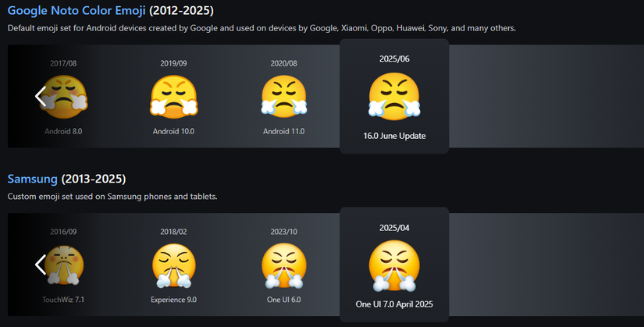Select the Android 8.0 emoji from 2017/08
The width and height of the screenshot is (644, 327).
pos(66,97)
